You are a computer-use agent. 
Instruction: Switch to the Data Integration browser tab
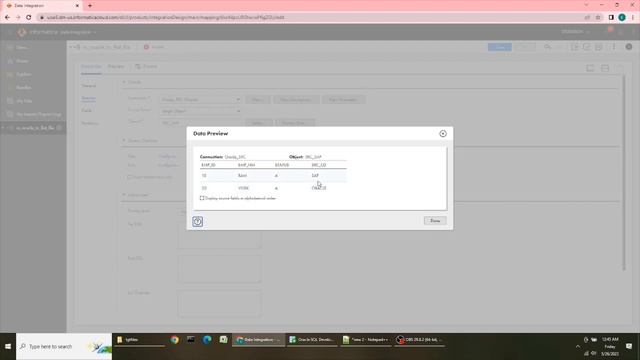(x=41, y=6)
